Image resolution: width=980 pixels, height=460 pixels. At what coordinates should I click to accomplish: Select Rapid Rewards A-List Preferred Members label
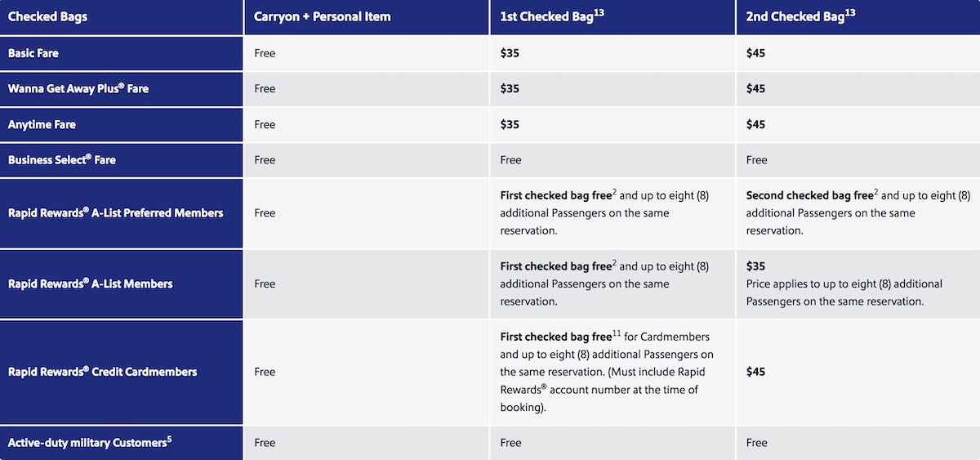point(115,212)
